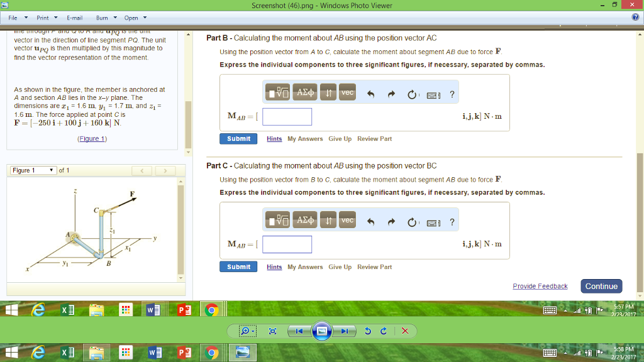Rotate the screenshot counterclockwise
The width and height of the screenshot is (644, 362).
368,331
